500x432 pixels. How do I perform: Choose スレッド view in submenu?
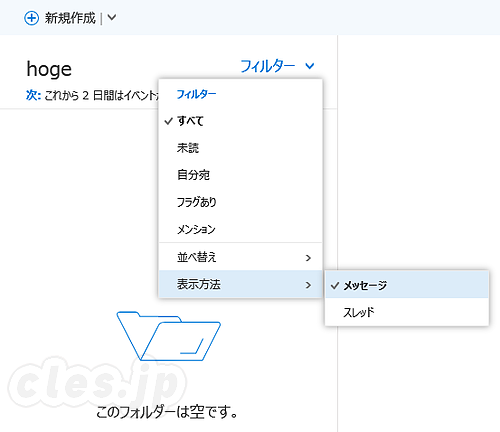pos(407,312)
